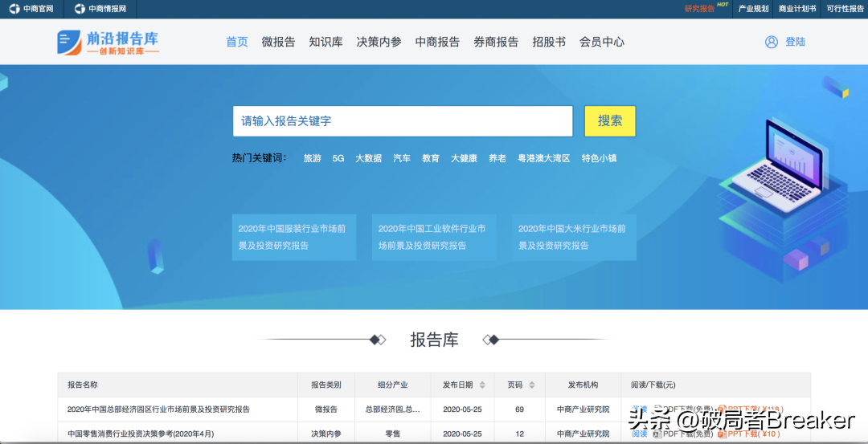Open report 2020年中国总部经济园区行业市场前景及投资研究报告
The image size is (868, 444).
(159, 409)
